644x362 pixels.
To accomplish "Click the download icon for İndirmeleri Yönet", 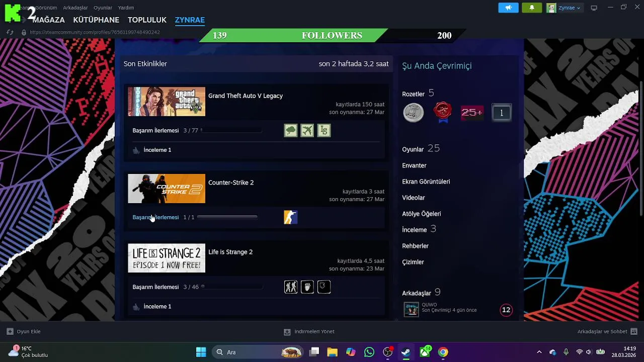I will [287, 331].
